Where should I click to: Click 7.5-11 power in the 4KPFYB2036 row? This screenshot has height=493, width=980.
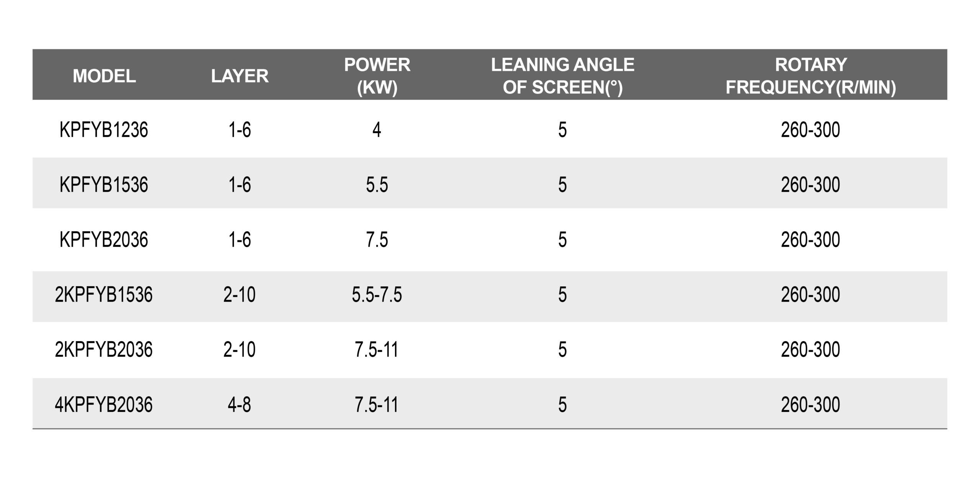[377, 405]
